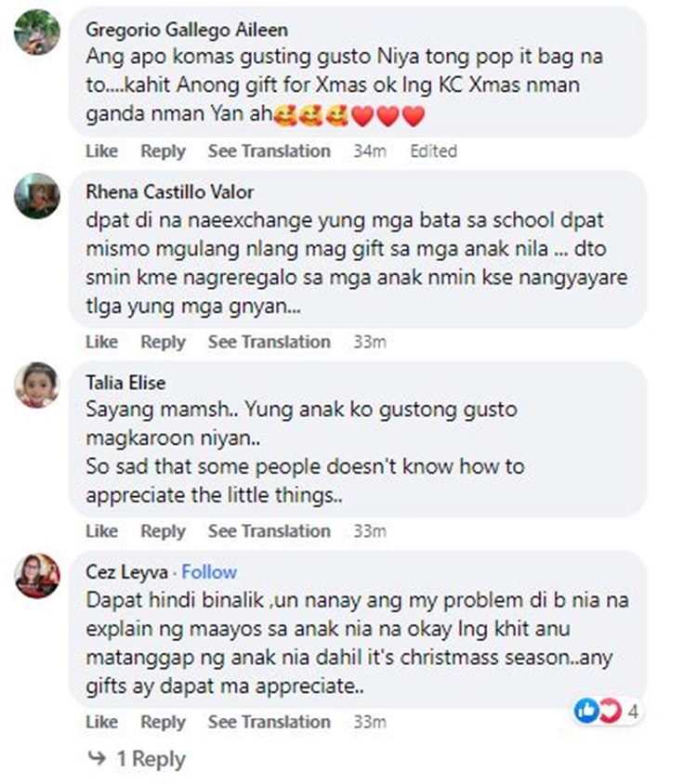Viewport: 697px width, 784px height.
Task: See Translation of Rhena Castillo Valor's comment
Action: [x=270, y=342]
